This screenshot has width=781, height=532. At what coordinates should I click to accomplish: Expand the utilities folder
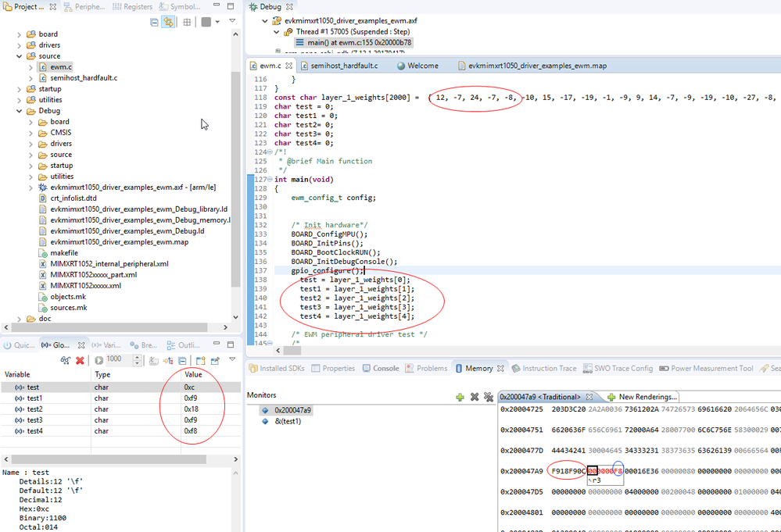(x=19, y=100)
